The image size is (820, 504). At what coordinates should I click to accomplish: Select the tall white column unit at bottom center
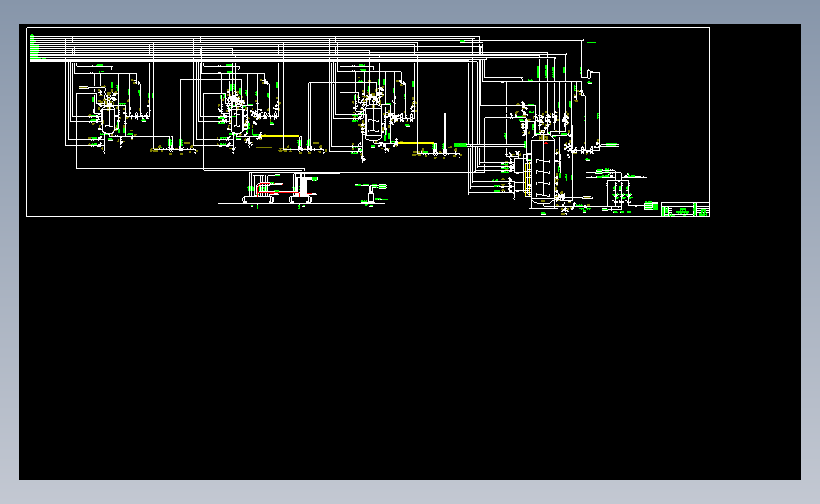click(304, 186)
